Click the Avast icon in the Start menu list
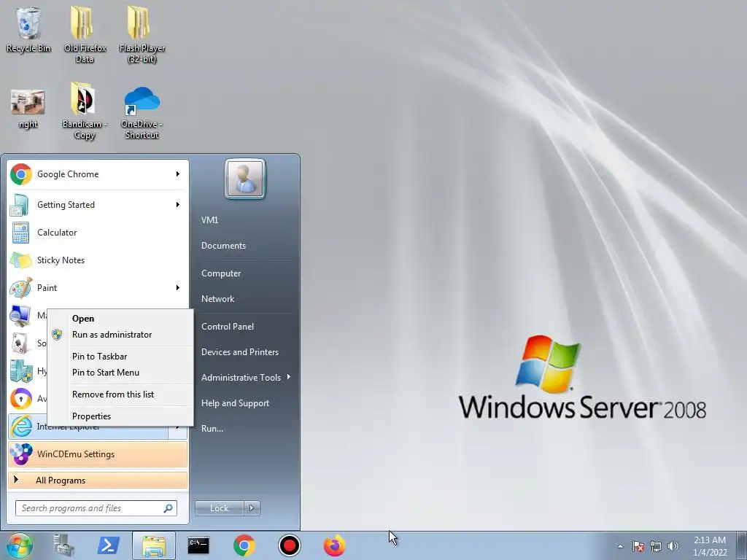 click(21, 399)
